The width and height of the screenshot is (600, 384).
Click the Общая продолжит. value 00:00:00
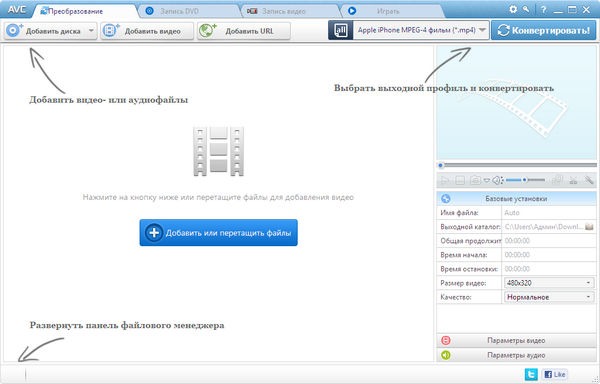tap(517, 241)
